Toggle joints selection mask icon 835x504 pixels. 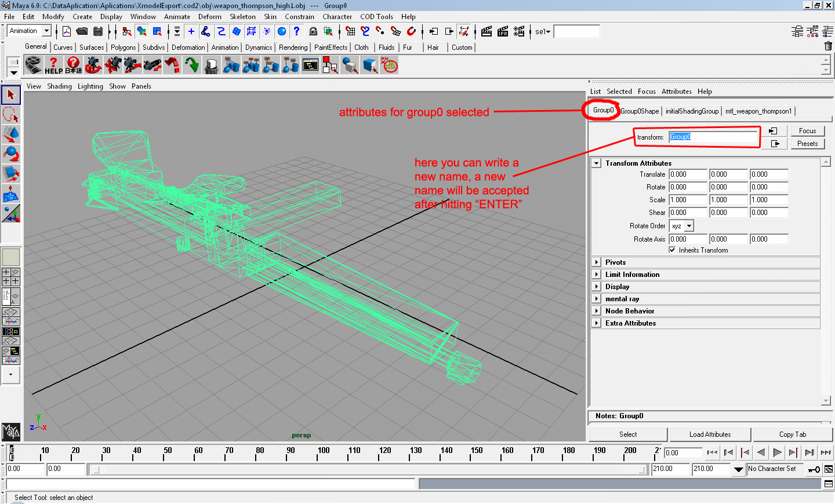tap(206, 31)
